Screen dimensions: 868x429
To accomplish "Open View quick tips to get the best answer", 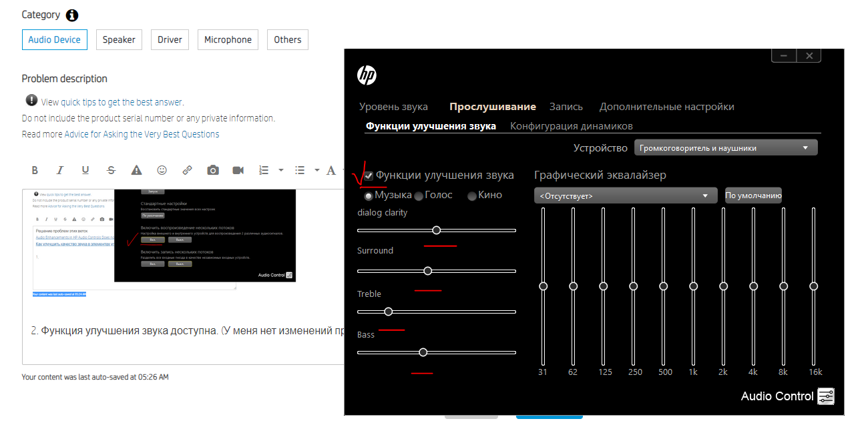I will point(112,102).
